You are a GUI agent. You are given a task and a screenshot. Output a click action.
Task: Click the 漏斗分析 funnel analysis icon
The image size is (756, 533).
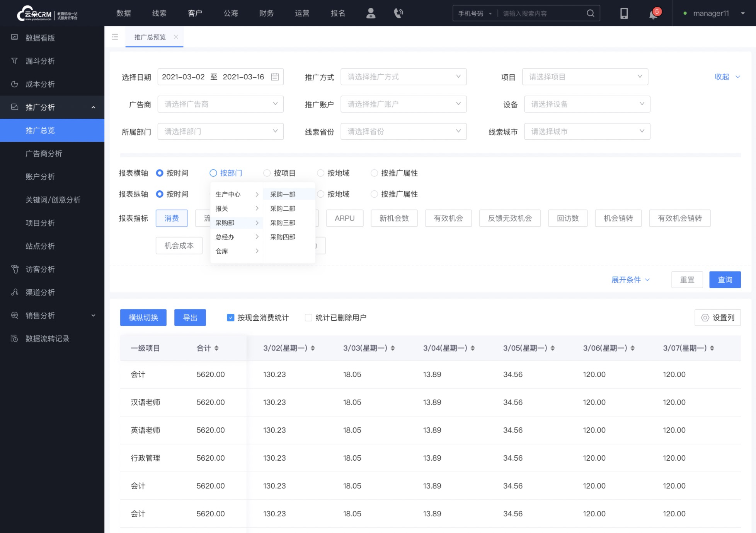15,61
